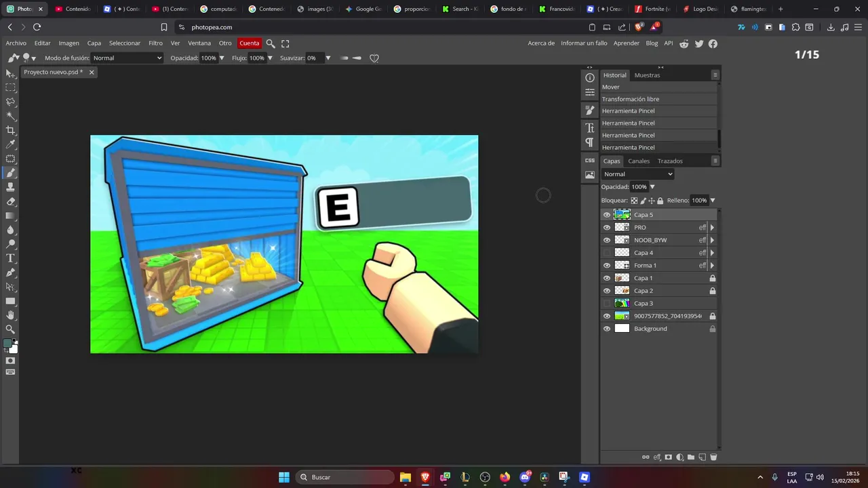This screenshot has width=868, height=488.
Task: Hide the PRO layer
Action: pyautogui.click(x=607, y=228)
